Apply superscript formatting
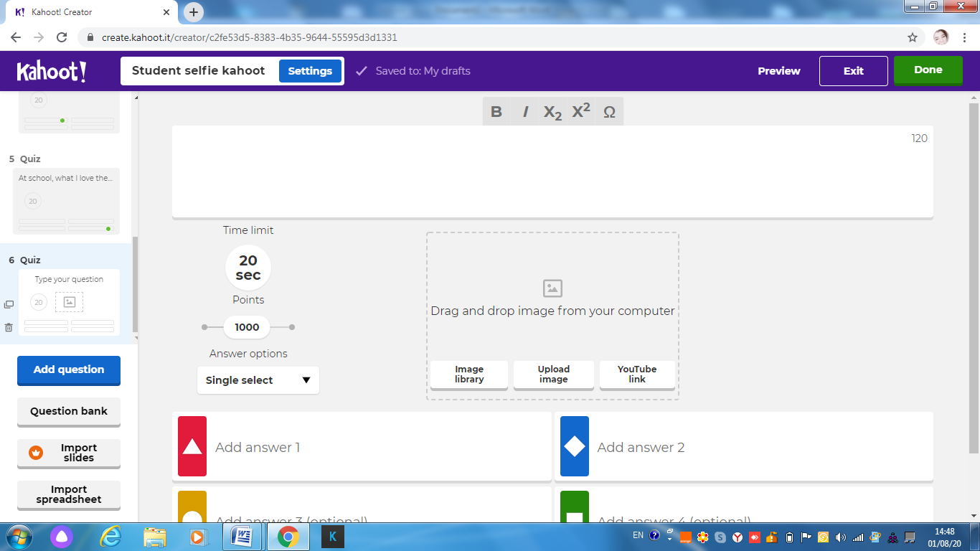This screenshot has width=980, height=551. pos(581,112)
